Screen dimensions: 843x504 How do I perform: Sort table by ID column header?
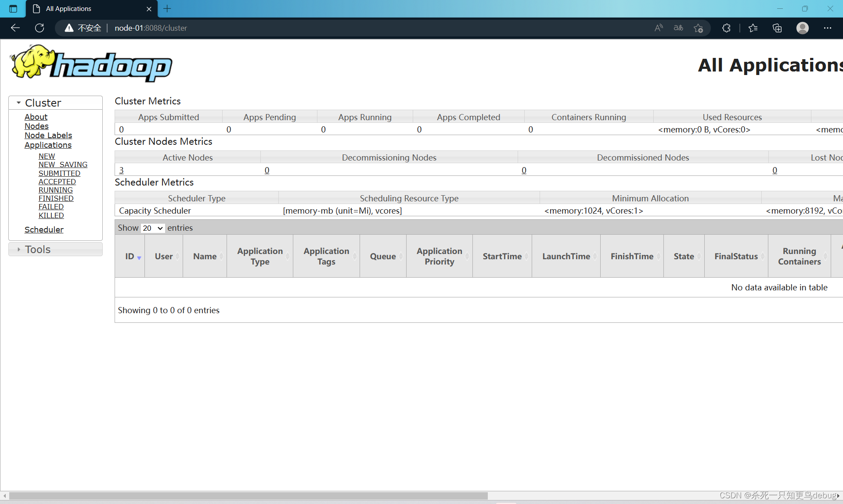click(x=130, y=256)
